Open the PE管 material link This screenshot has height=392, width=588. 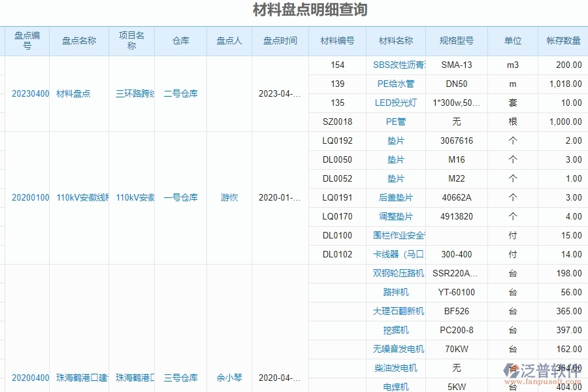tap(395, 122)
